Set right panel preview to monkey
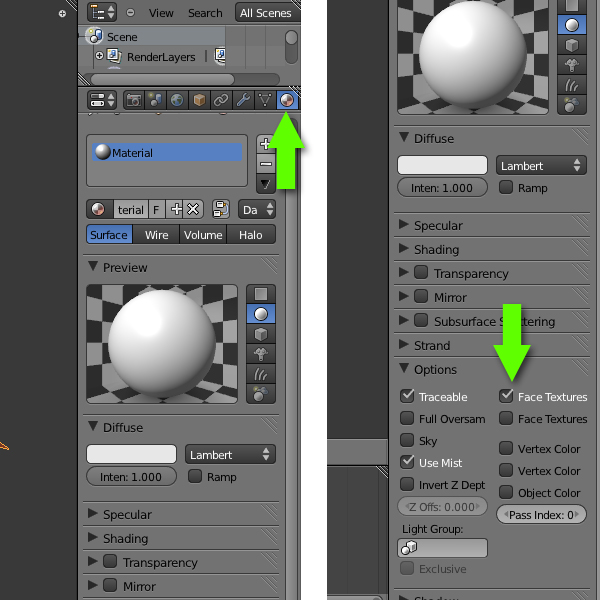600x600 pixels. 572,65
